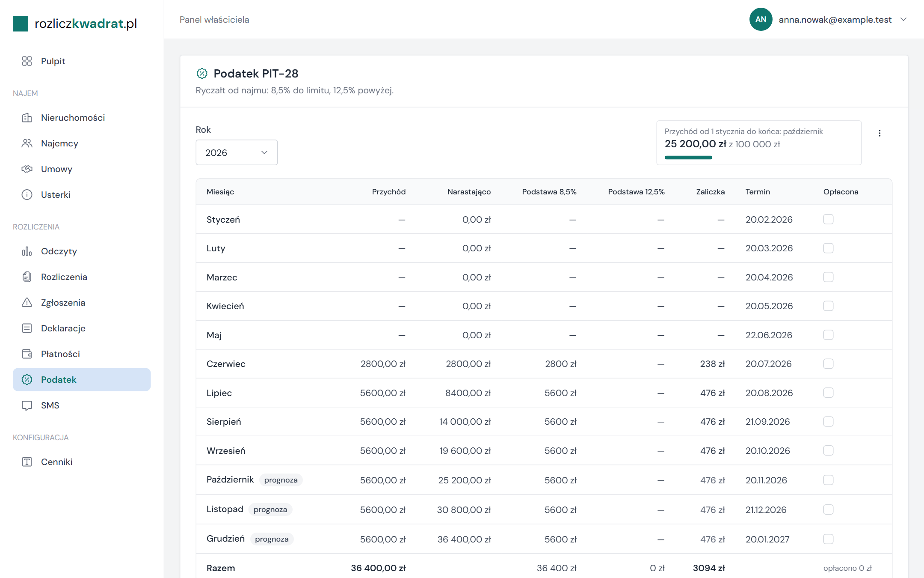Click the Rozliczenia document icon
This screenshot has height=578, width=924.
click(27, 277)
